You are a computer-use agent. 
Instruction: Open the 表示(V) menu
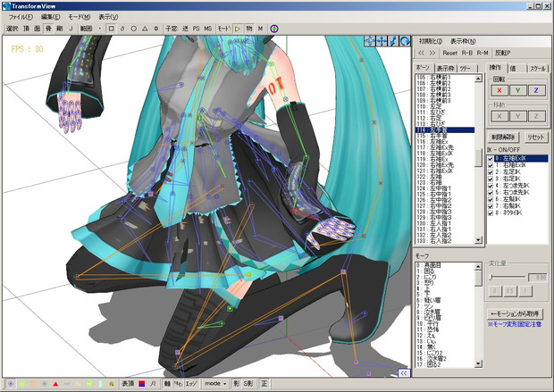pyautogui.click(x=108, y=17)
